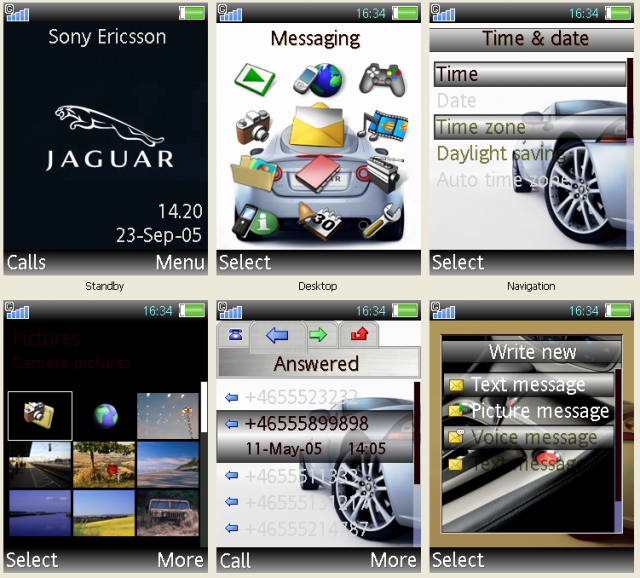Open the red Contacts book icon
The width and height of the screenshot is (640, 578).
318,173
